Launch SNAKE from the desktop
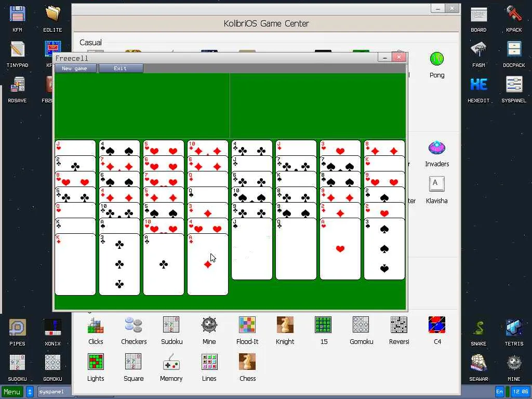532x399 pixels. (478, 332)
